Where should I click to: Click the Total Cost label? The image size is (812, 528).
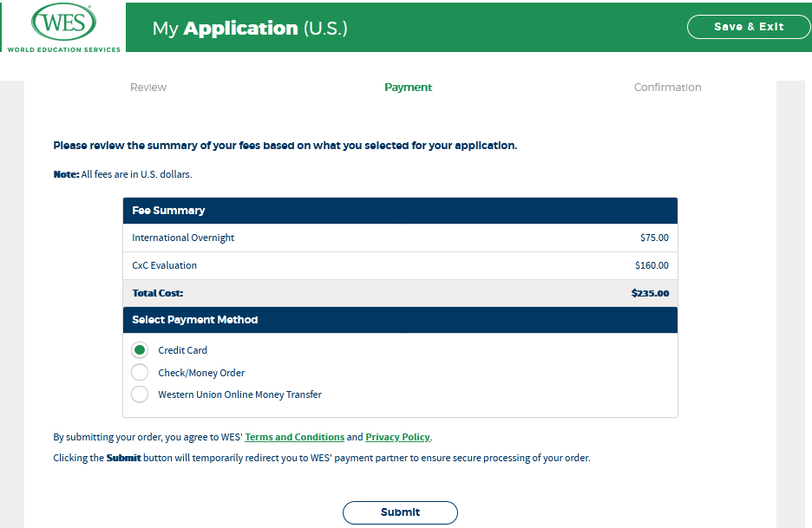[158, 293]
